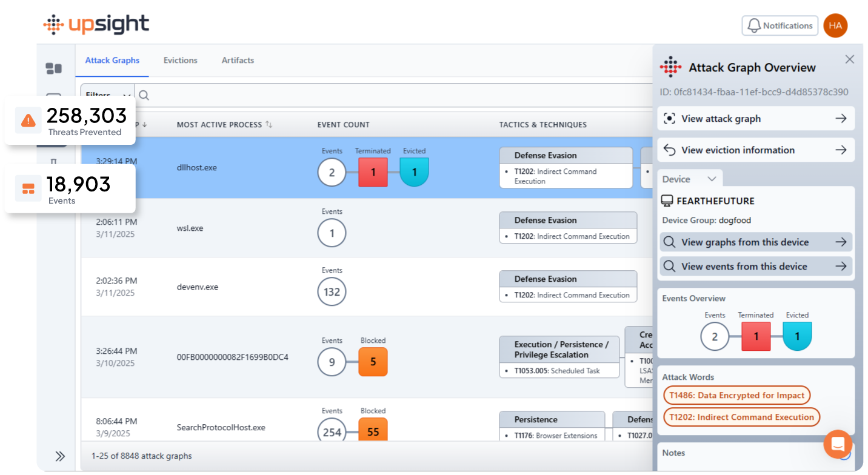868x475 pixels.
Task: Click the attack graph ID text
Action: pyautogui.click(x=754, y=92)
